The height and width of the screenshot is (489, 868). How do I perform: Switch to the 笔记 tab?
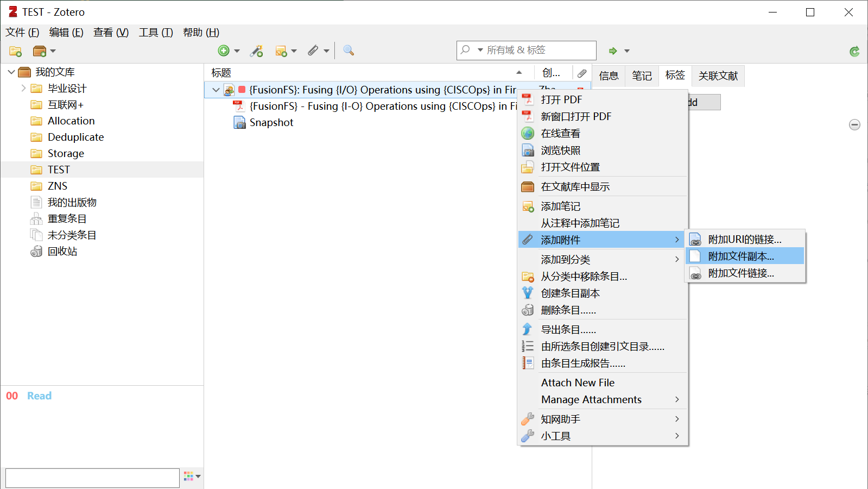[x=642, y=76]
